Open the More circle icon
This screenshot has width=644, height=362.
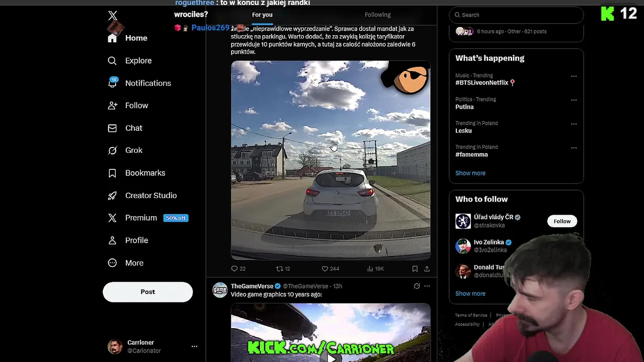click(x=112, y=263)
